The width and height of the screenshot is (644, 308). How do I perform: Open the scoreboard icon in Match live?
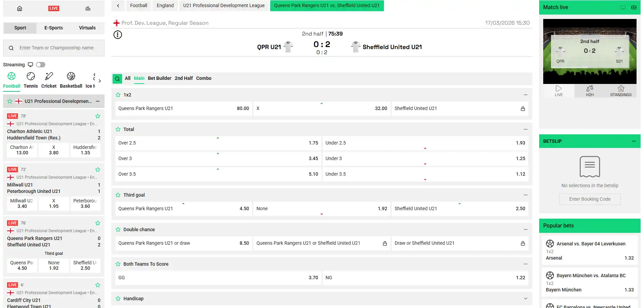coord(634,7)
